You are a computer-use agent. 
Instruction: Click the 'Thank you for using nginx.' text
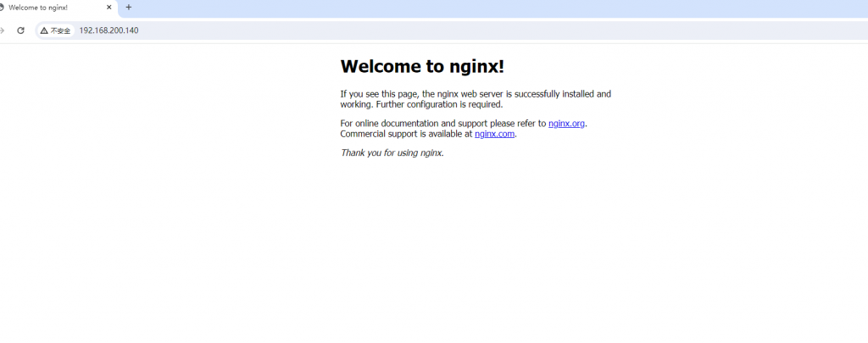[392, 152]
